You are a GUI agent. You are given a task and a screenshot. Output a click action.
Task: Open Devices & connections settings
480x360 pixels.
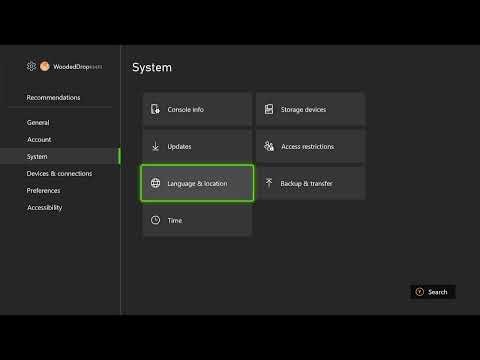click(x=59, y=173)
